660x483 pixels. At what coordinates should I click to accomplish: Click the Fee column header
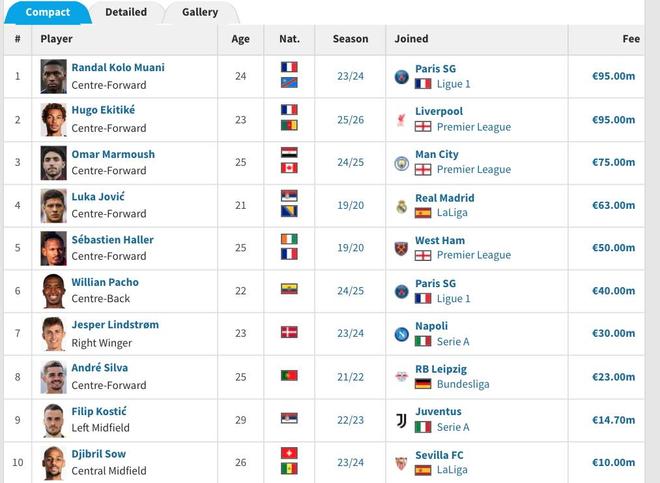coord(630,39)
